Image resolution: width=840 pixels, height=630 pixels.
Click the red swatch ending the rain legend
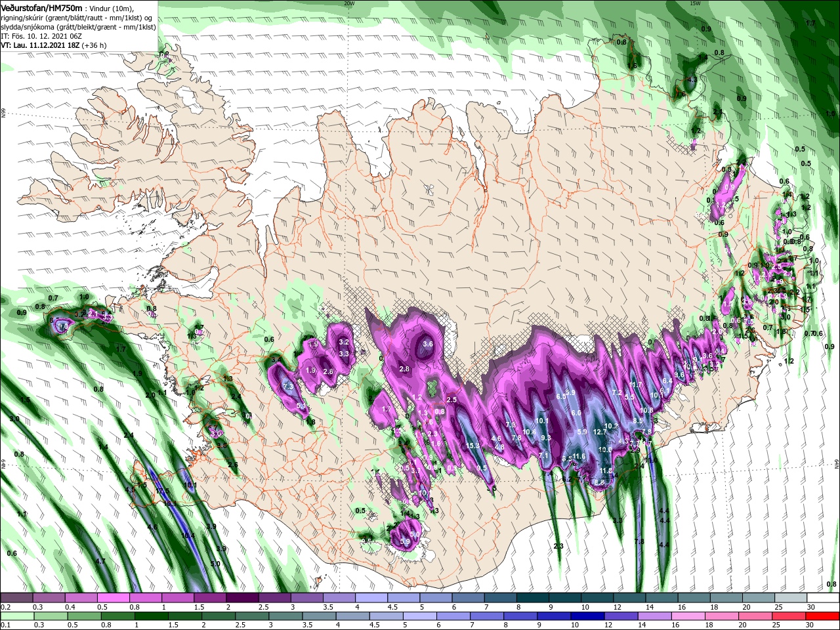(823, 616)
